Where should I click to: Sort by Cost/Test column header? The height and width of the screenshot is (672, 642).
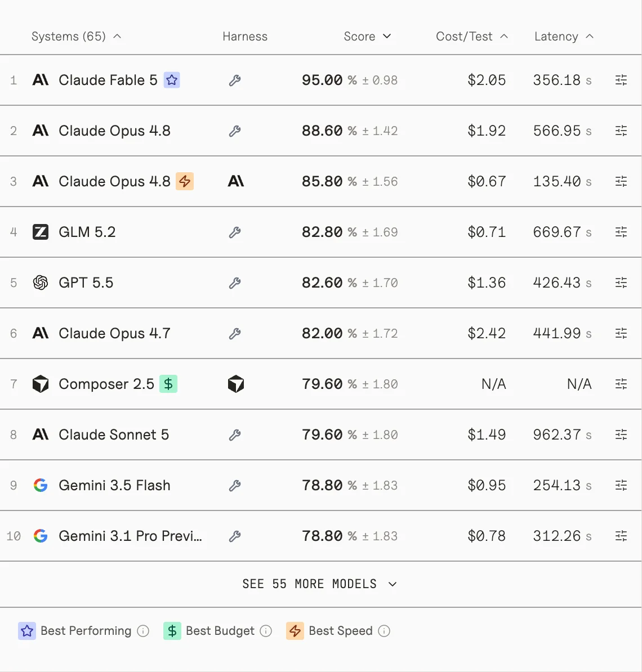[x=472, y=37]
